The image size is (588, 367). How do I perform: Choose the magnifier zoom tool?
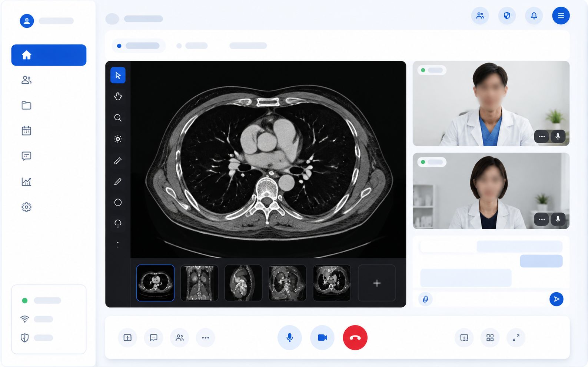pyautogui.click(x=118, y=118)
